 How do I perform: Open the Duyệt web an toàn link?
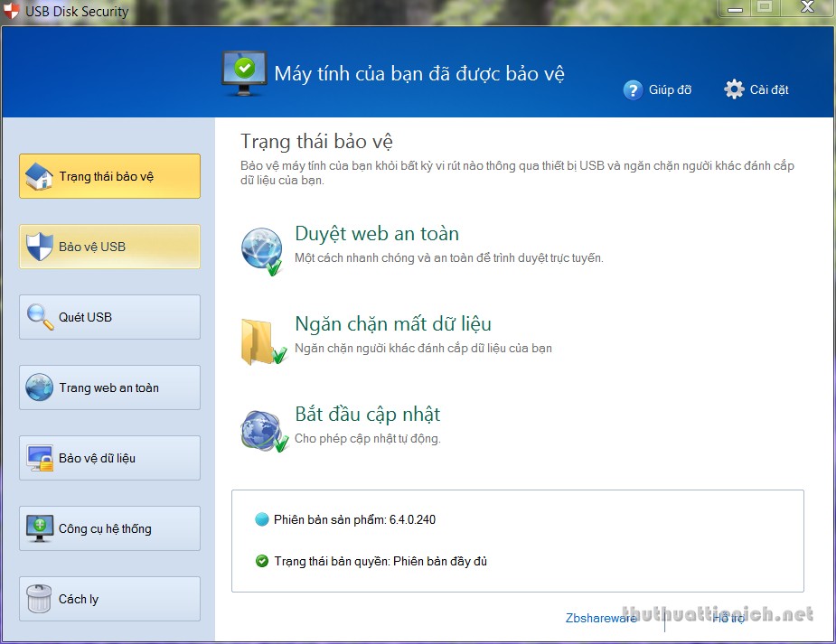point(377,234)
